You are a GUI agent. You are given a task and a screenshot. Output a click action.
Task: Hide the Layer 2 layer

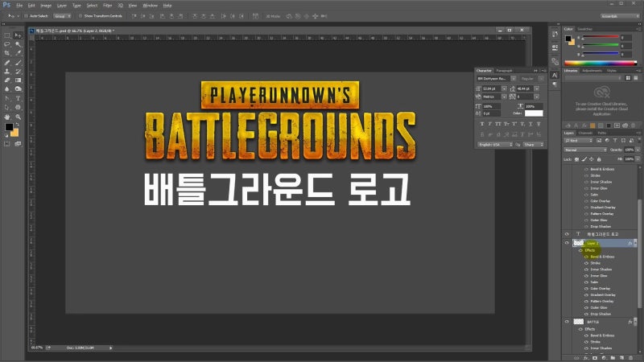[x=567, y=243]
